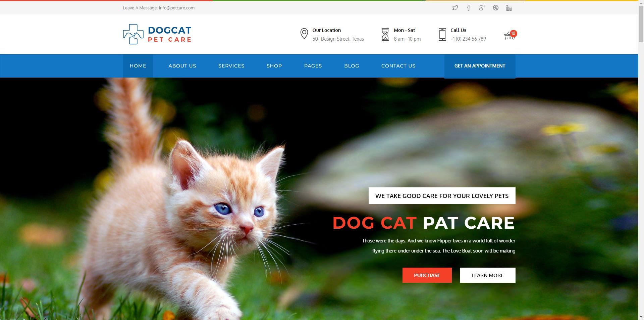The height and width of the screenshot is (320, 644).
Task: Click the mobile phone Call Us icon
Action: (442, 35)
